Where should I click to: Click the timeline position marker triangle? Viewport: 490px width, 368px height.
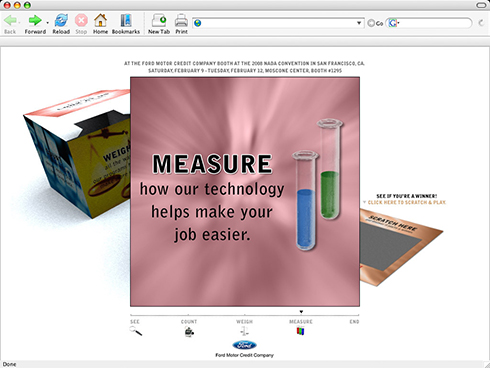(x=301, y=312)
